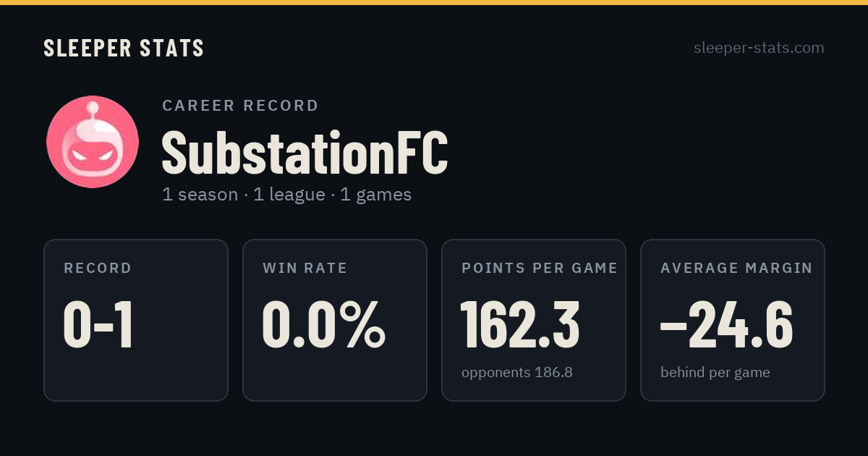868x456 pixels.
Task: Open the WIN RATE stat card
Action: [335, 320]
